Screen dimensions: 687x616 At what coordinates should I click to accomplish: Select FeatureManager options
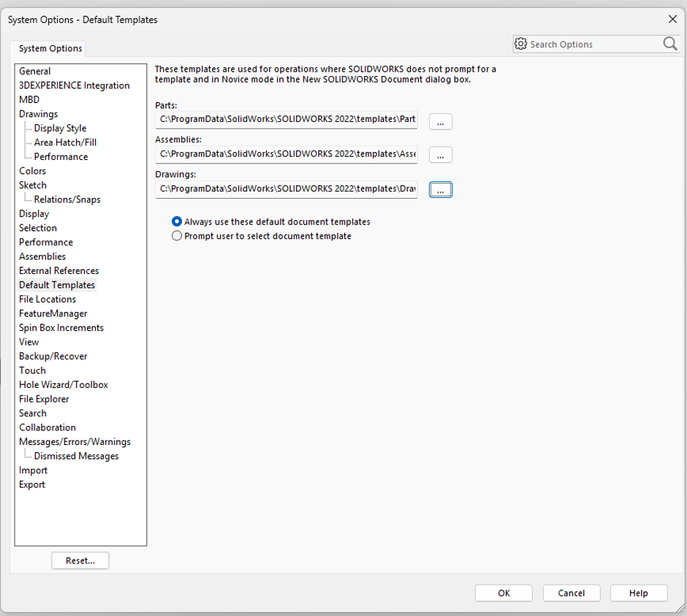[53, 313]
